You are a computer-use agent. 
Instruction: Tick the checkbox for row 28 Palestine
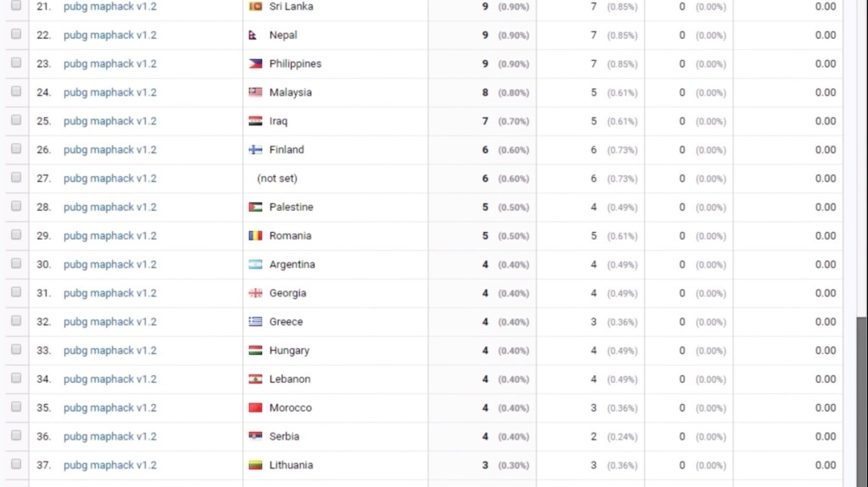[16, 207]
